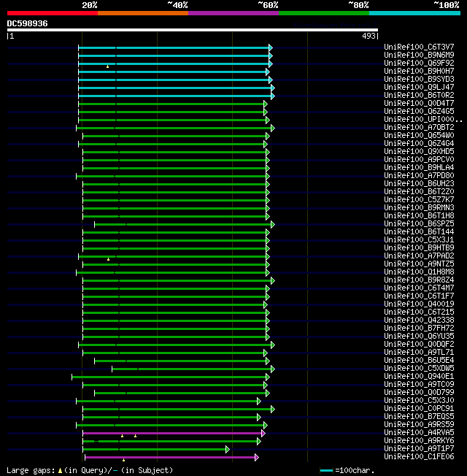Click the green ~80% identity legend segment
467x476 pixels.
324,13
